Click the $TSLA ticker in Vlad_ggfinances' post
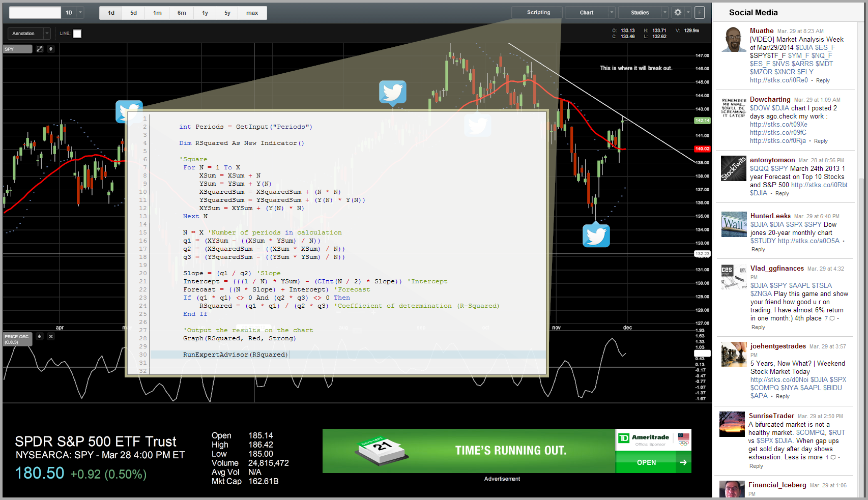Viewport: 868px width, 500px height. coord(822,285)
